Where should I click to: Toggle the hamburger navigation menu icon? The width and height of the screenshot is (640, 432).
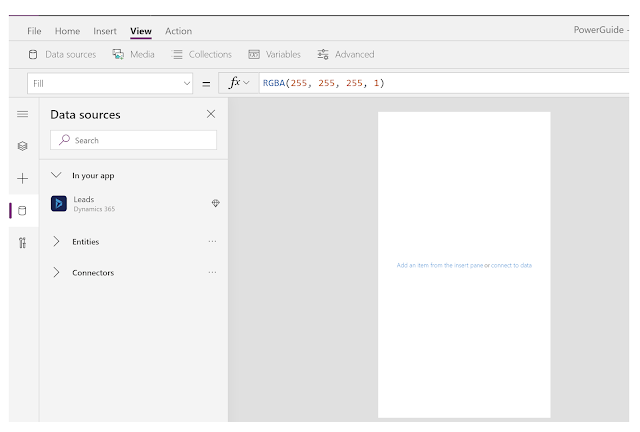23,114
